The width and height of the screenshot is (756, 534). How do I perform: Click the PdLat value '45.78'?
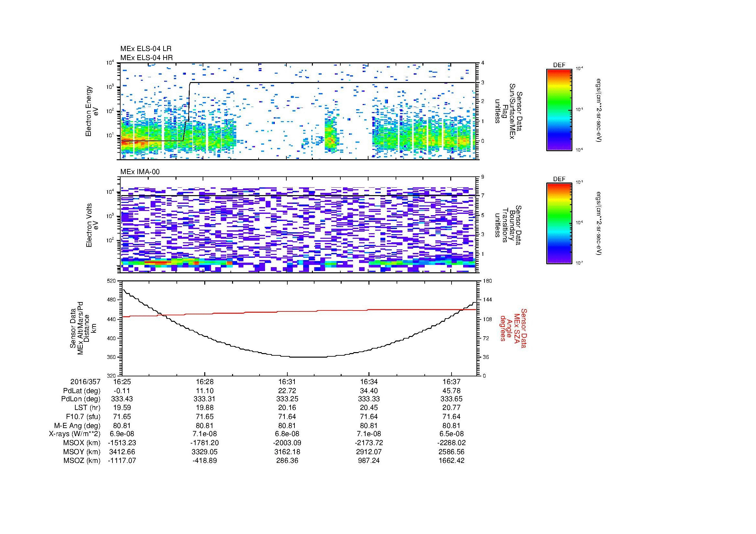(x=452, y=391)
